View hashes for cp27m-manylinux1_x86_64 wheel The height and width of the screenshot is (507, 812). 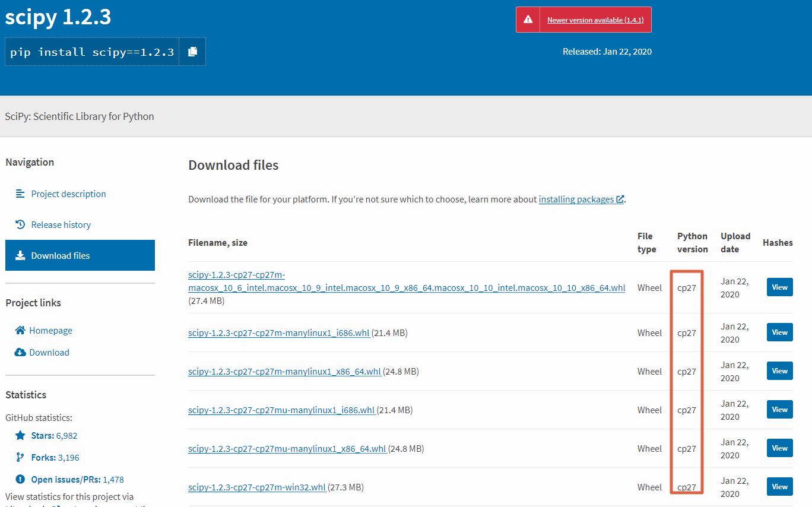pos(779,371)
